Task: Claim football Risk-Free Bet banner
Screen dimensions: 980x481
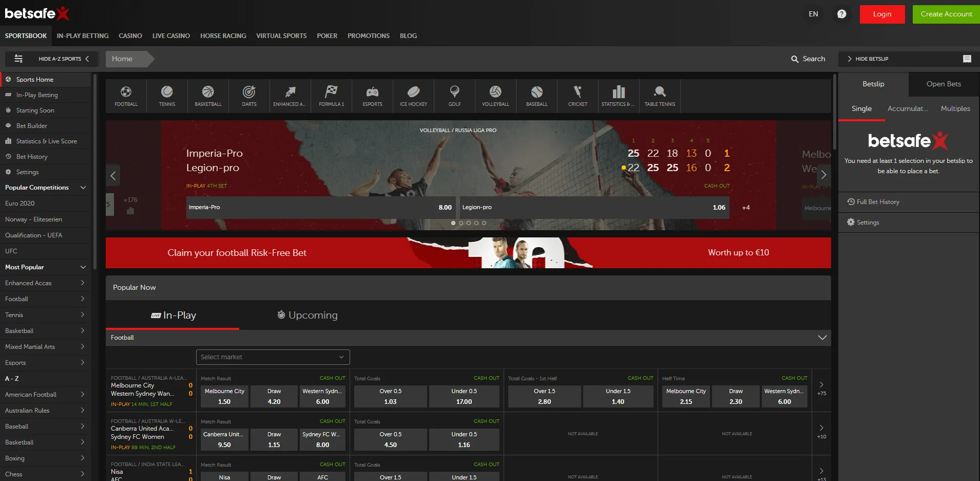Action: click(x=468, y=253)
